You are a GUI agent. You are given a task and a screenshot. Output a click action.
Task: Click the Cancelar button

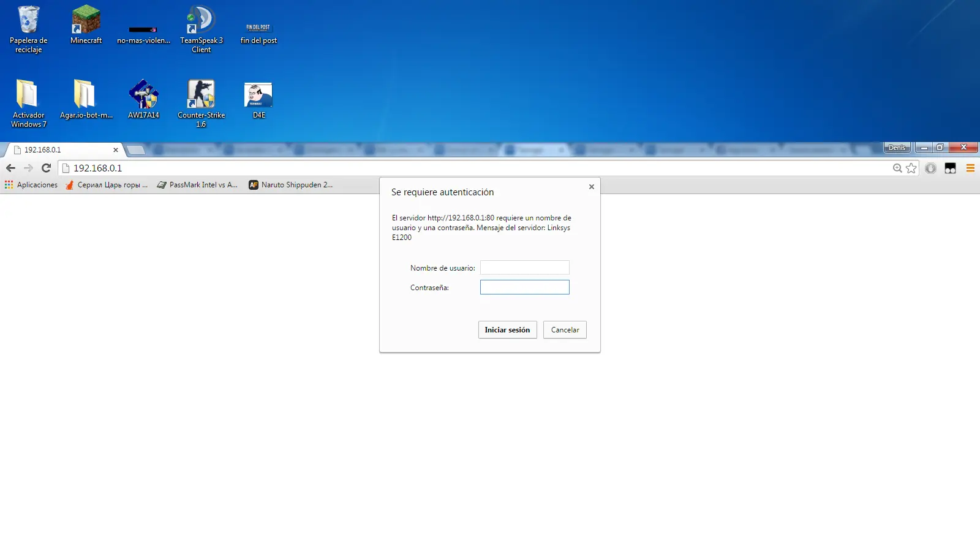tap(565, 330)
